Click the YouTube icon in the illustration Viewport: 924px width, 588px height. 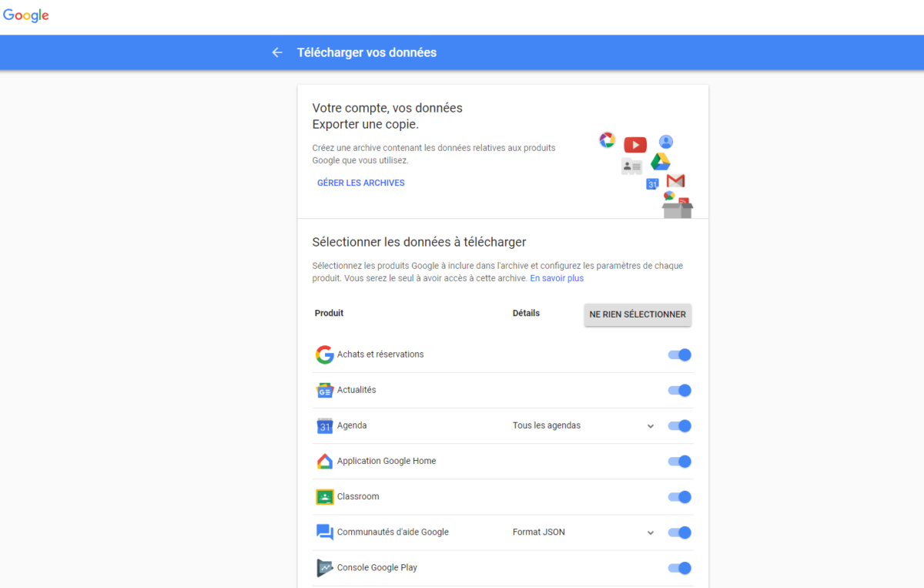click(x=635, y=145)
